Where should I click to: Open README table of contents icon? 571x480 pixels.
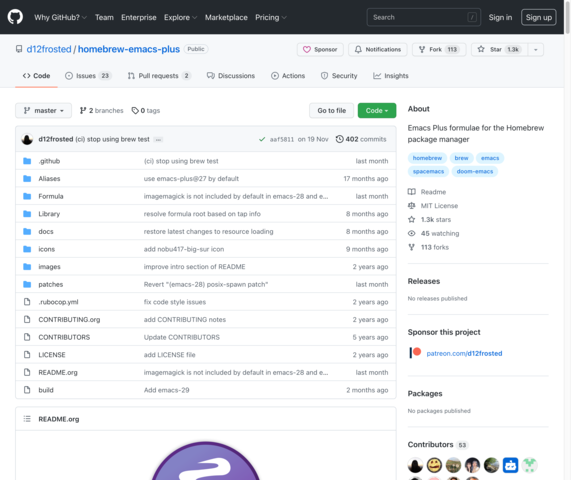click(27, 419)
